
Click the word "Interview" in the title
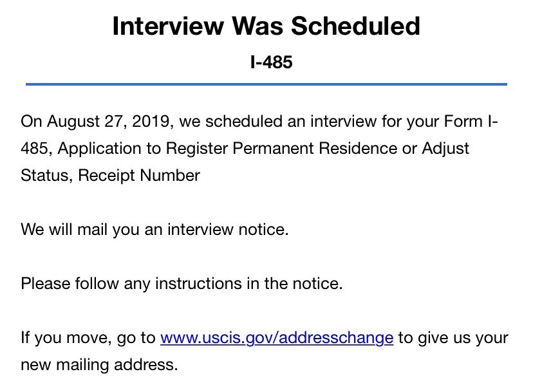(168, 26)
